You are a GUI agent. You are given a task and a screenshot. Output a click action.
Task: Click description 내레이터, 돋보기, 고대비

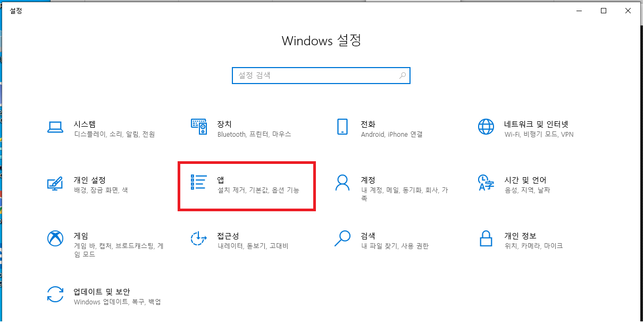point(253,246)
